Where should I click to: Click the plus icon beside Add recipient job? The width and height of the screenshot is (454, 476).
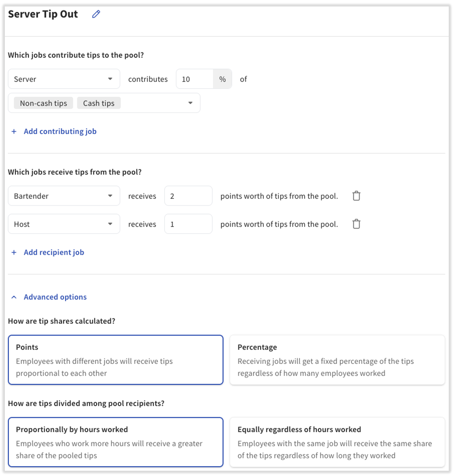click(x=13, y=252)
